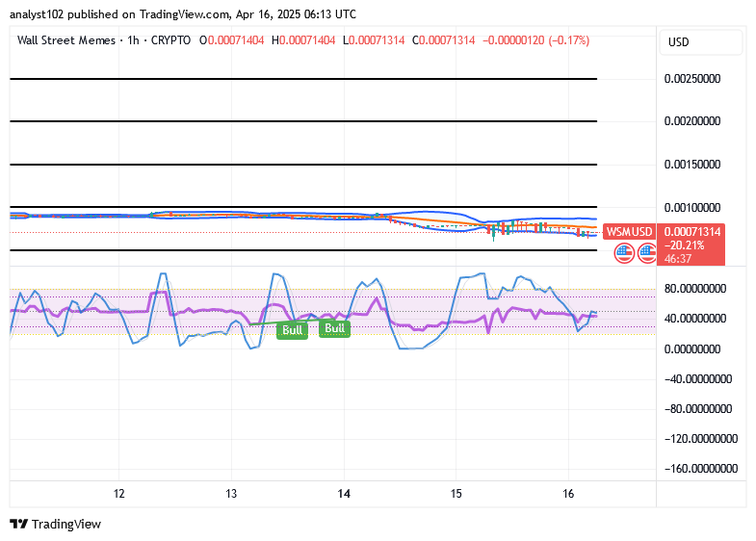756x541 pixels.
Task: Click the 80.00000000 oscillator axis label
Action: coord(695,289)
